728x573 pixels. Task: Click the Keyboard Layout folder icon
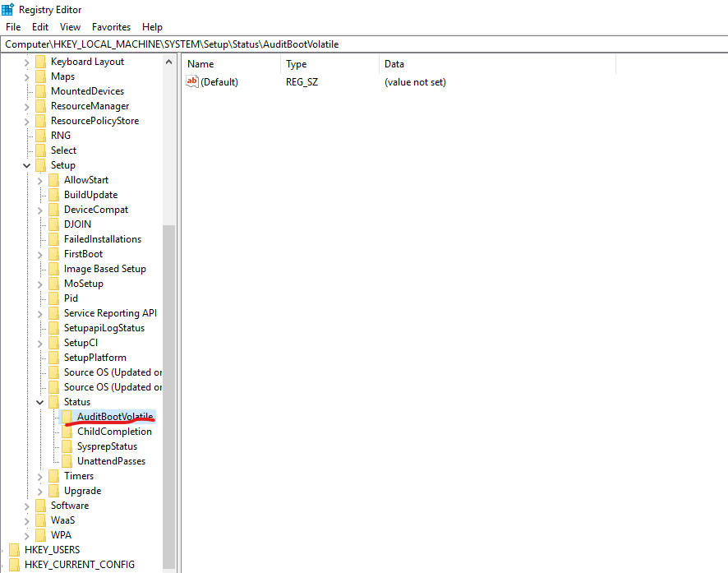[x=41, y=62]
